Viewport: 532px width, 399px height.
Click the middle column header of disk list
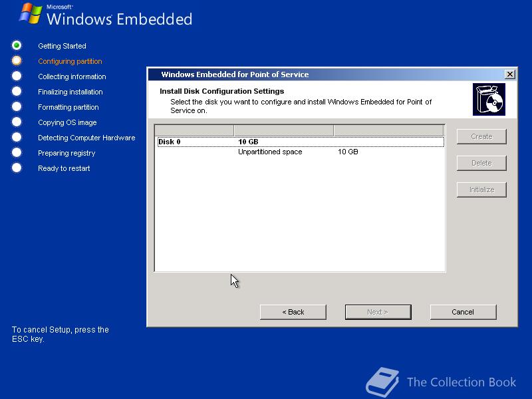coord(284,130)
